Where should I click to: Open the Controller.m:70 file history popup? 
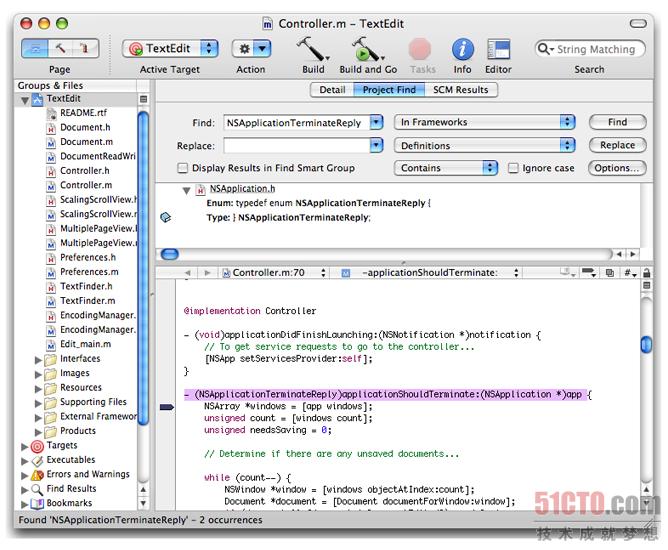pyautogui.click(x=274, y=273)
